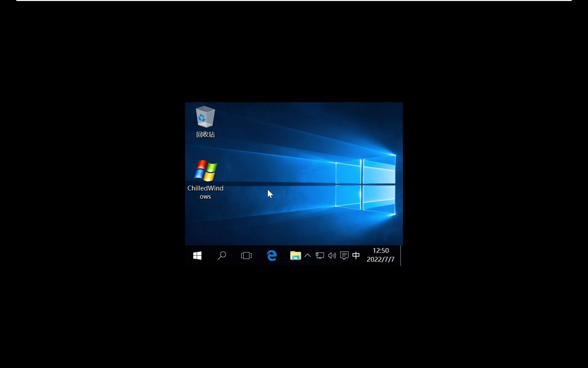588x368 pixels.
Task: Switch the 中 input method indicator
Action: pyautogui.click(x=356, y=256)
